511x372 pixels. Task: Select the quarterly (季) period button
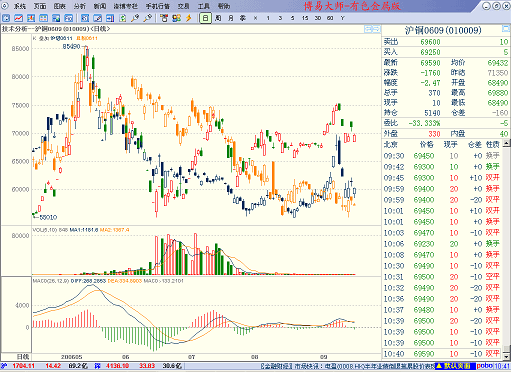243,18
